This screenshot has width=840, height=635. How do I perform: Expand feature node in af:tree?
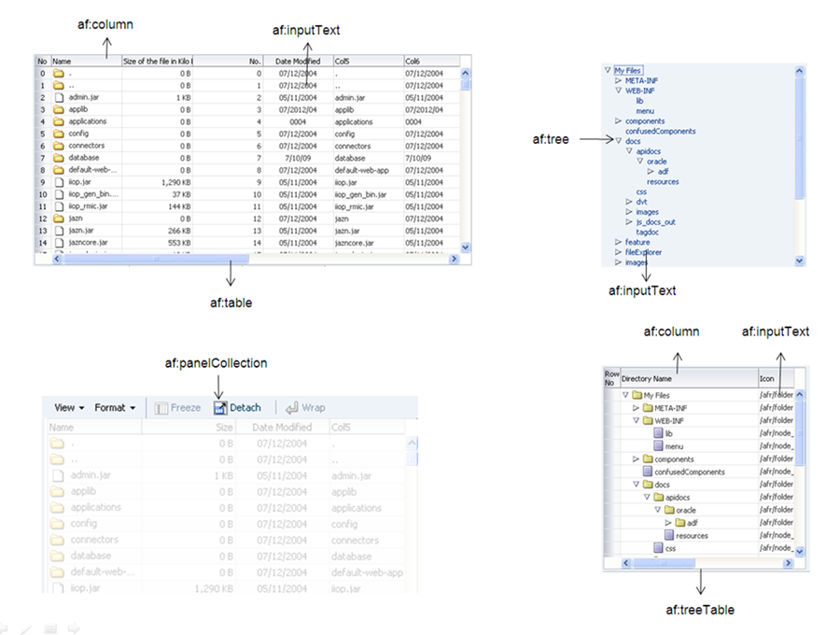pyautogui.click(x=618, y=242)
